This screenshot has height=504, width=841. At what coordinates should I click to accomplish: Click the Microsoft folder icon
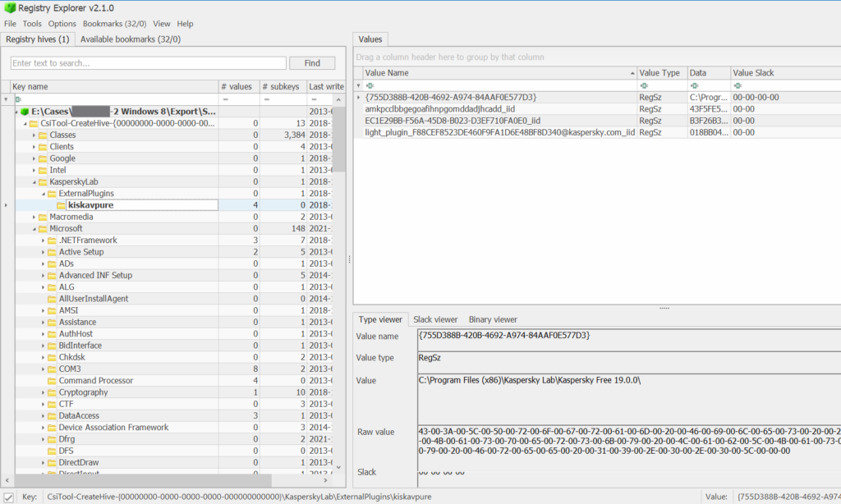tap(43, 228)
